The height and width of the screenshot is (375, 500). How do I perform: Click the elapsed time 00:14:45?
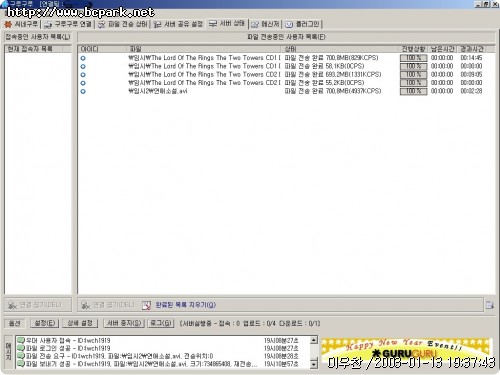click(x=471, y=58)
